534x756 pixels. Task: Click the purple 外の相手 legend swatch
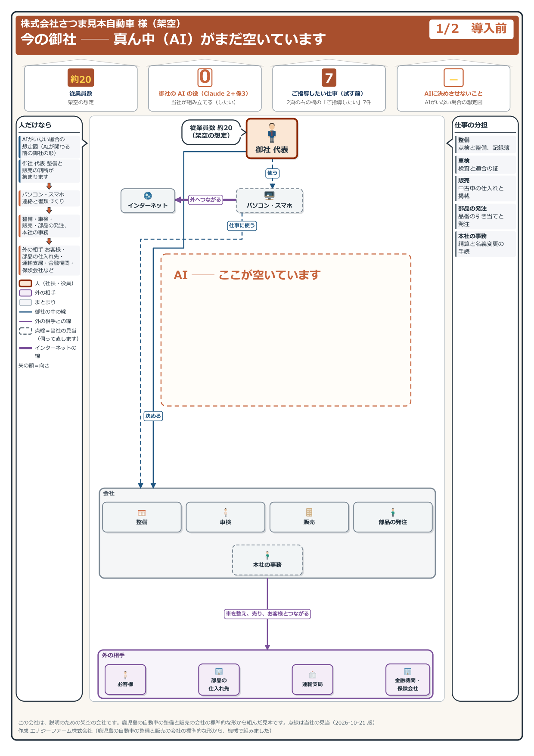(25, 292)
